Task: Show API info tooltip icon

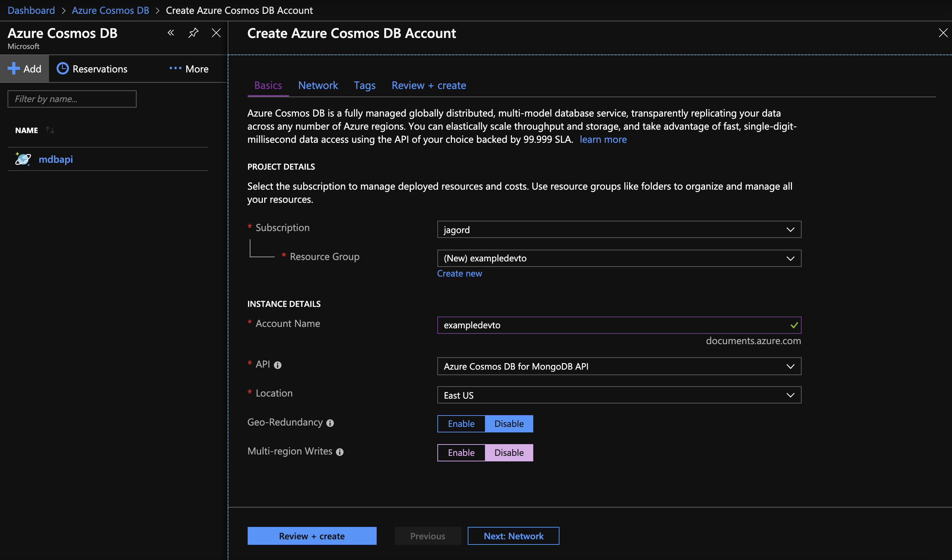Action: tap(278, 365)
